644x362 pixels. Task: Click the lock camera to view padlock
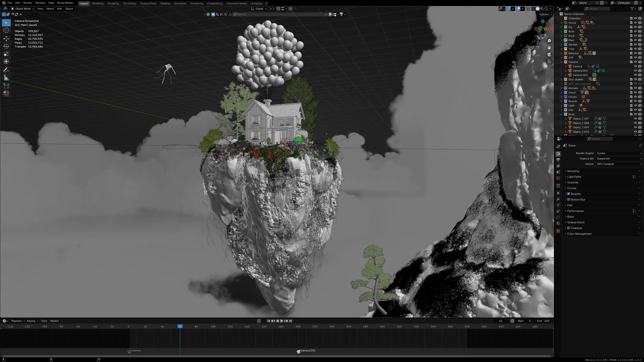549,61
